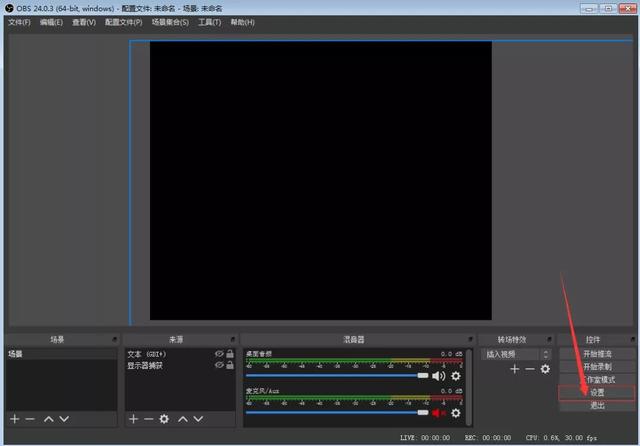
Task: Move selected source up with arrow
Action: (x=183, y=419)
